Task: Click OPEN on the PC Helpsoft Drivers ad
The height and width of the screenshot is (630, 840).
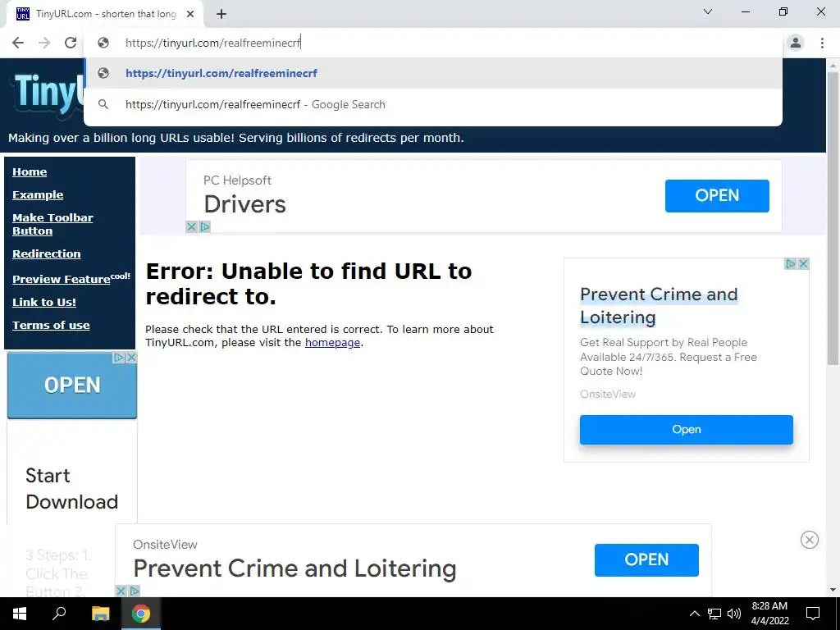Action: (x=717, y=195)
